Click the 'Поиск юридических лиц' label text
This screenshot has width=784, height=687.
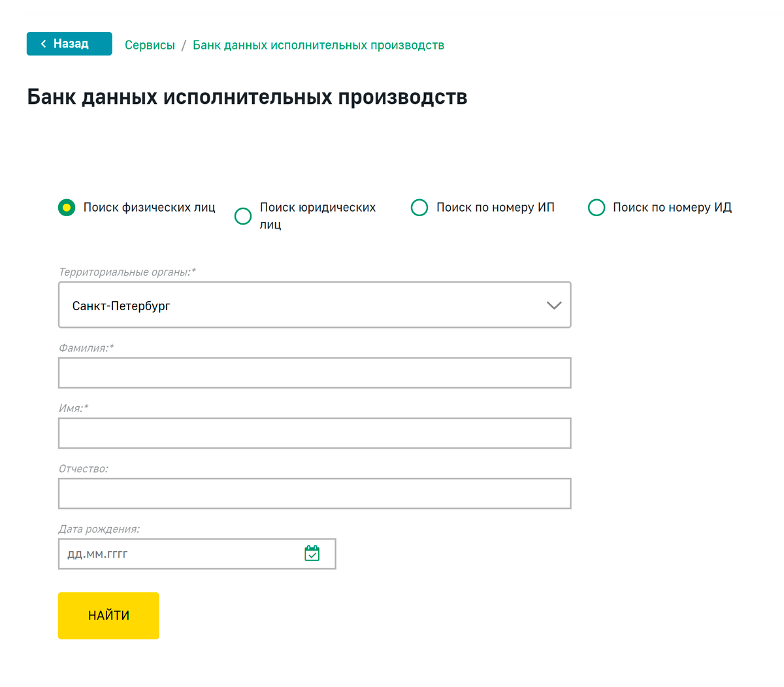318,208
